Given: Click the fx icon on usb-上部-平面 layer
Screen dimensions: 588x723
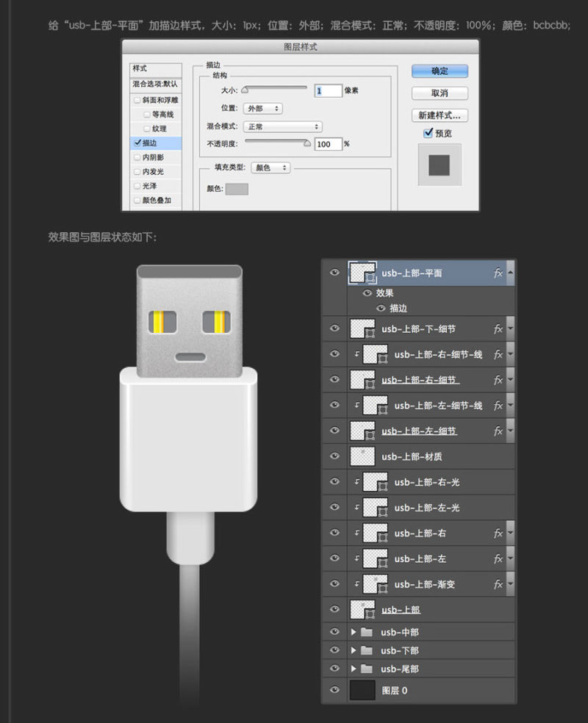Looking at the screenshot, I should coord(498,273).
